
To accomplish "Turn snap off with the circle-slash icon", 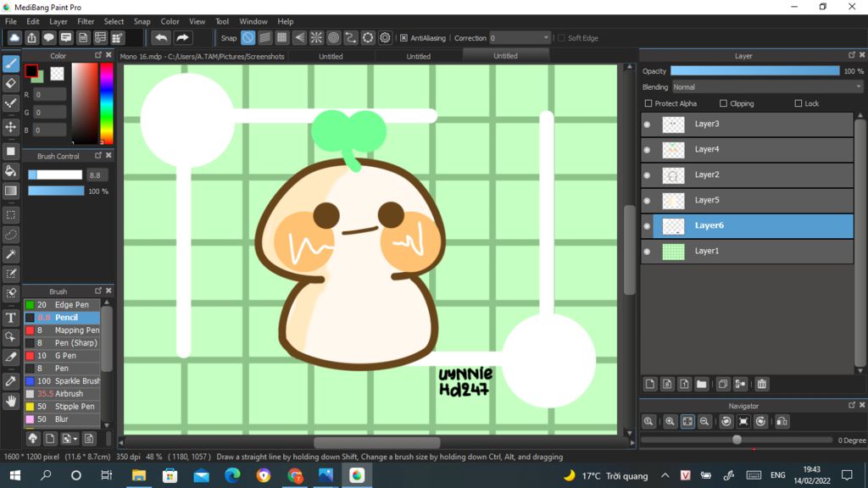I will coord(248,37).
